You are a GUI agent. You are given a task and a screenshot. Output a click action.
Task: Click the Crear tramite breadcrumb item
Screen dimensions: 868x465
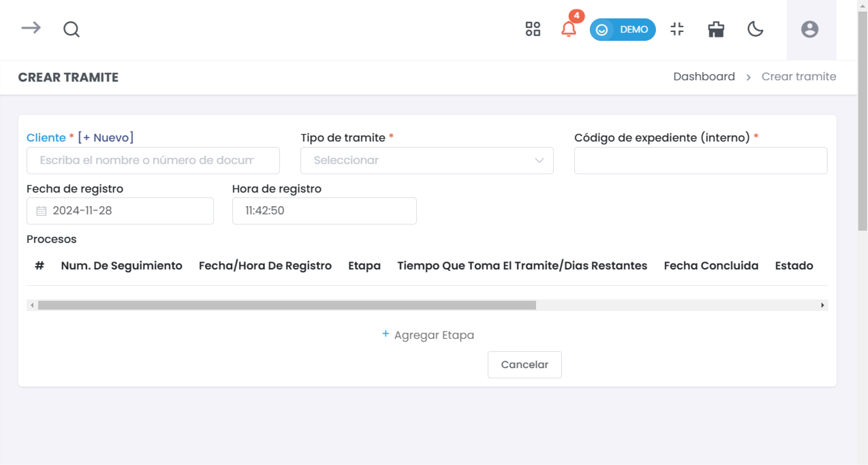coord(799,77)
